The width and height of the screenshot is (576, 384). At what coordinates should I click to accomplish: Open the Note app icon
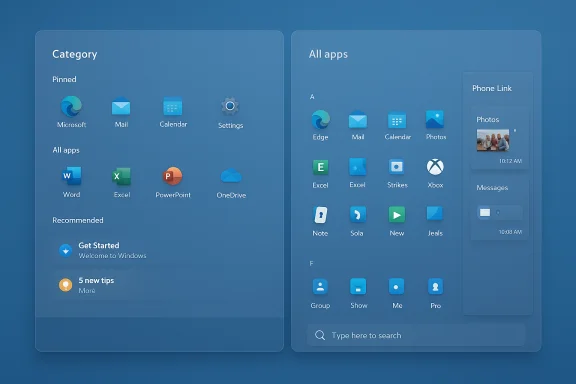click(320, 215)
